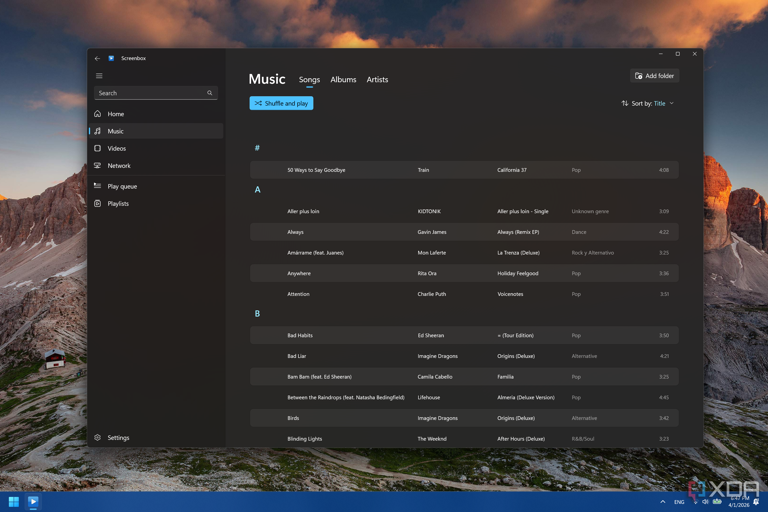Click album After Hours (Deluxe)

coord(521,439)
